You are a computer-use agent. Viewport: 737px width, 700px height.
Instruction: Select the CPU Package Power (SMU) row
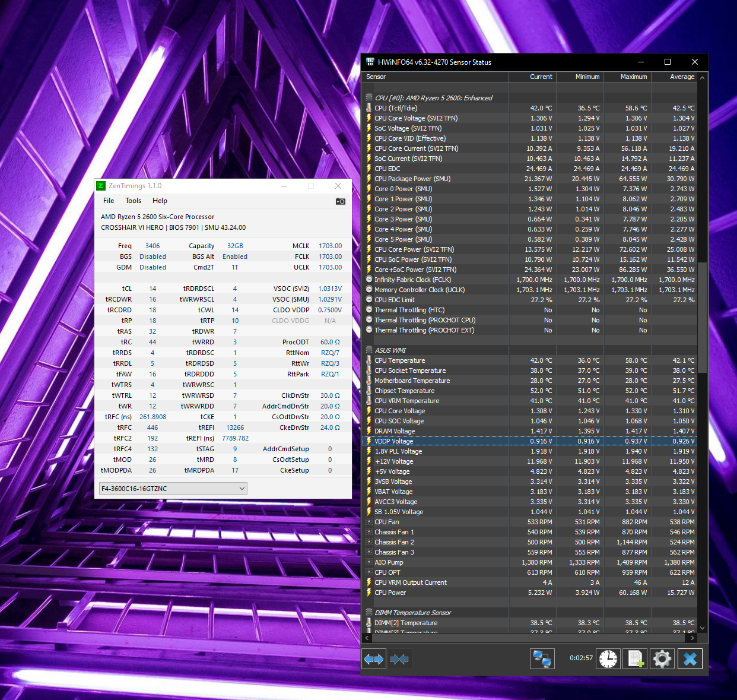point(529,179)
